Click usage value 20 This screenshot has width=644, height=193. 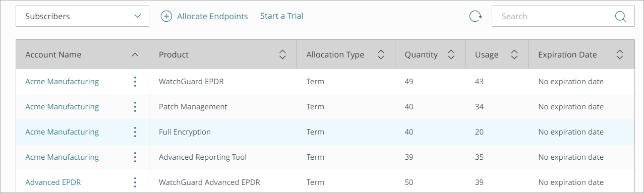pyautogui.click(x=479, y=132)
